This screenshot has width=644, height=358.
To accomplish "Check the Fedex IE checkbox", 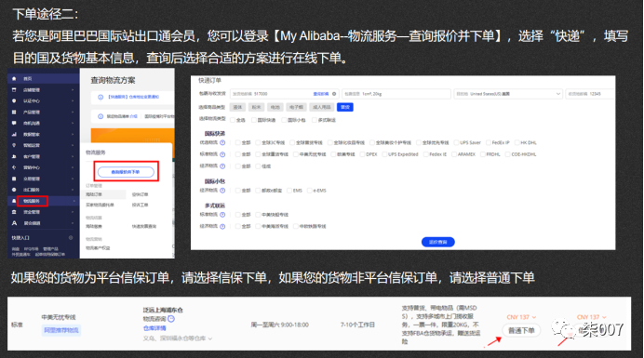I will 425,154.
